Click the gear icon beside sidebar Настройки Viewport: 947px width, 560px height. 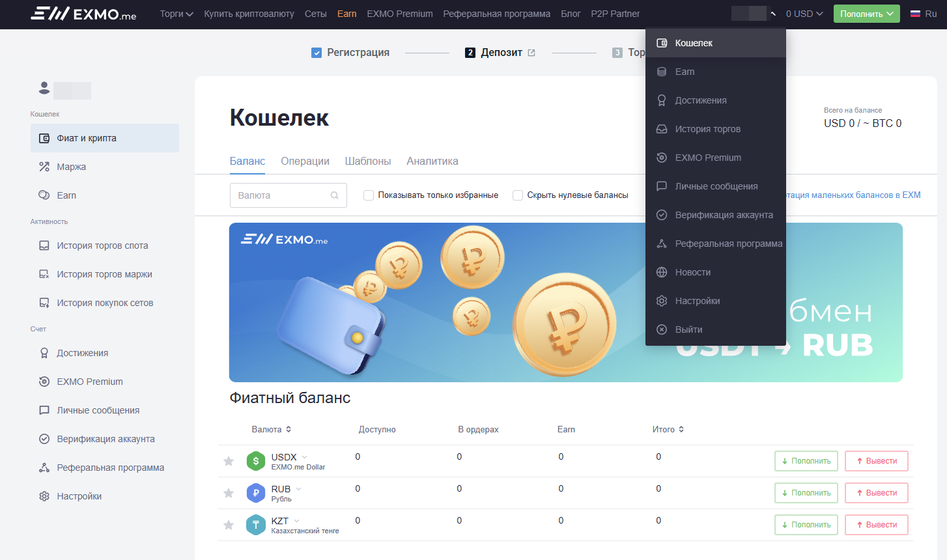44,496
